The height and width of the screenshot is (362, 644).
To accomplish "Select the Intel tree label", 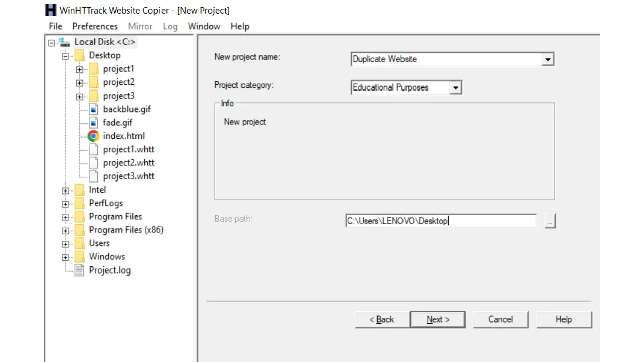I will pos(97,190).
